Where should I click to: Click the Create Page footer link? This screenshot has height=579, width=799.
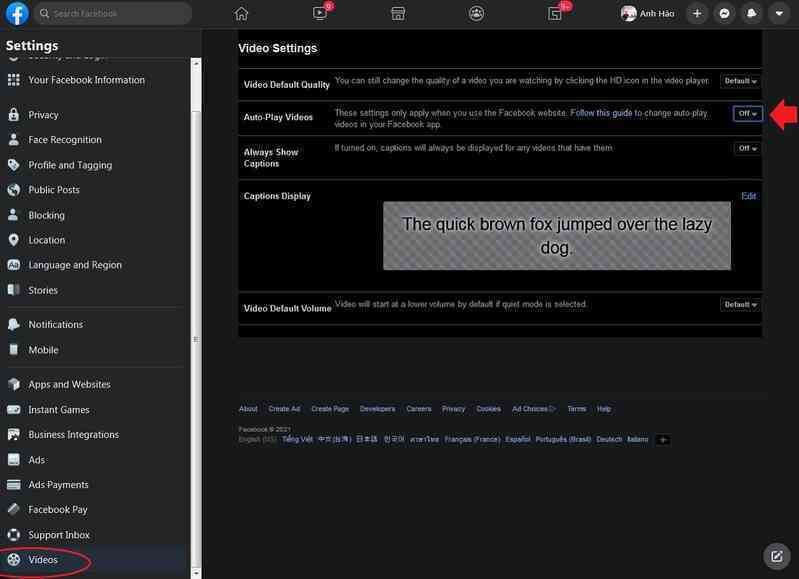tap(330, 409)
